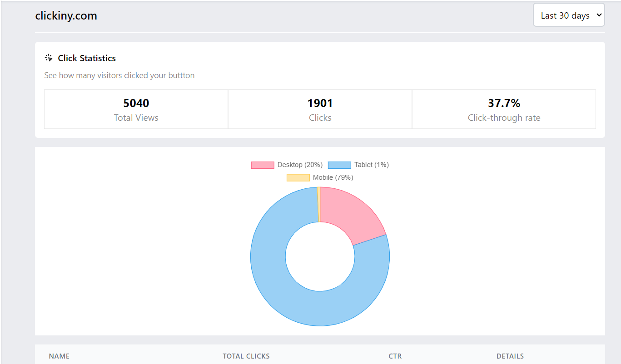The image size is (621, 364).
Task: Click the Click Statistics cursor icon
Action: [x=49, y=58]
